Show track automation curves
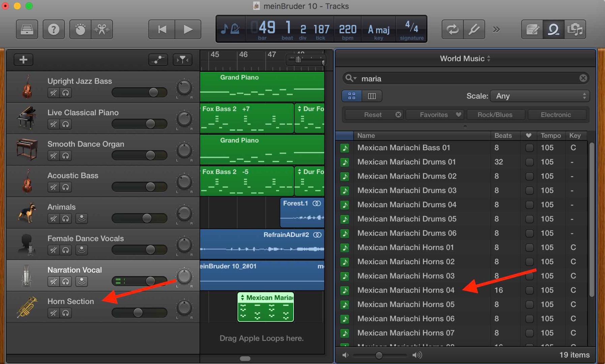This screenshot has width=605, height=364. click(x=158, y=60)
